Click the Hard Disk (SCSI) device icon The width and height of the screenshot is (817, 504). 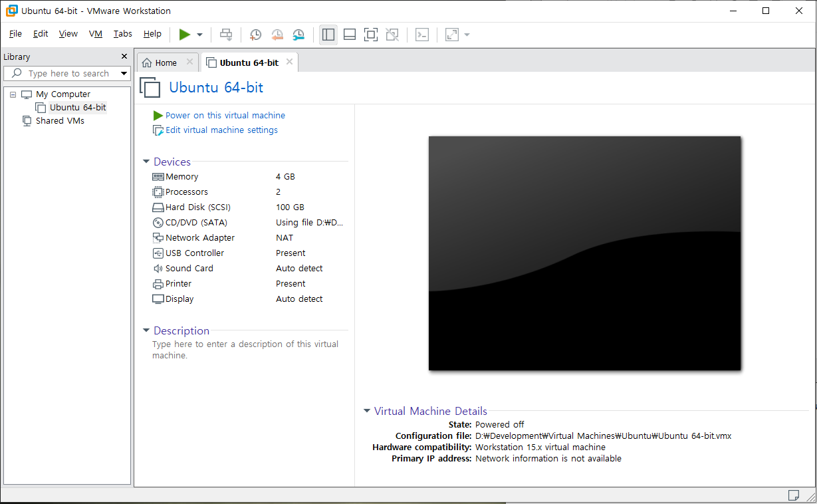(x=158, y=207)
